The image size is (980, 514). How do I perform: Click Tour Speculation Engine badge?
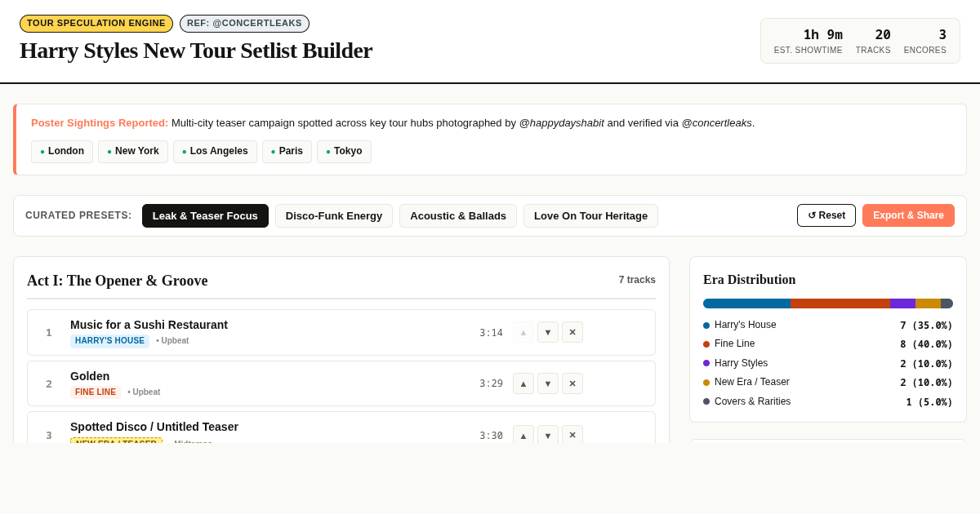point(96,24)
